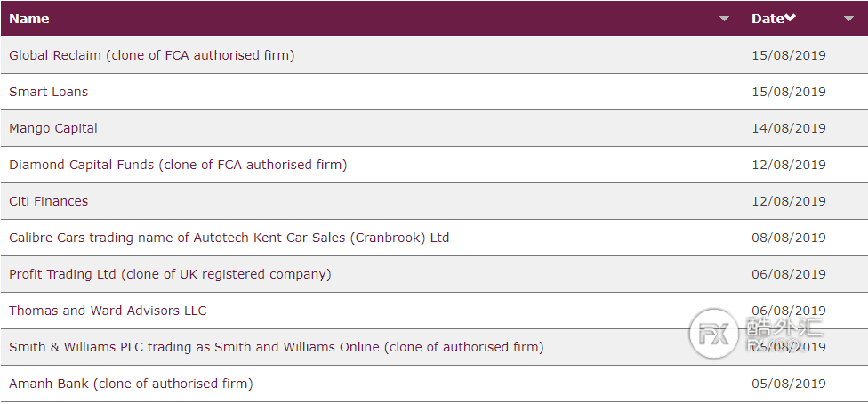
Task: Open the Date column filter dropdown arrow
Action: [848, 19]
